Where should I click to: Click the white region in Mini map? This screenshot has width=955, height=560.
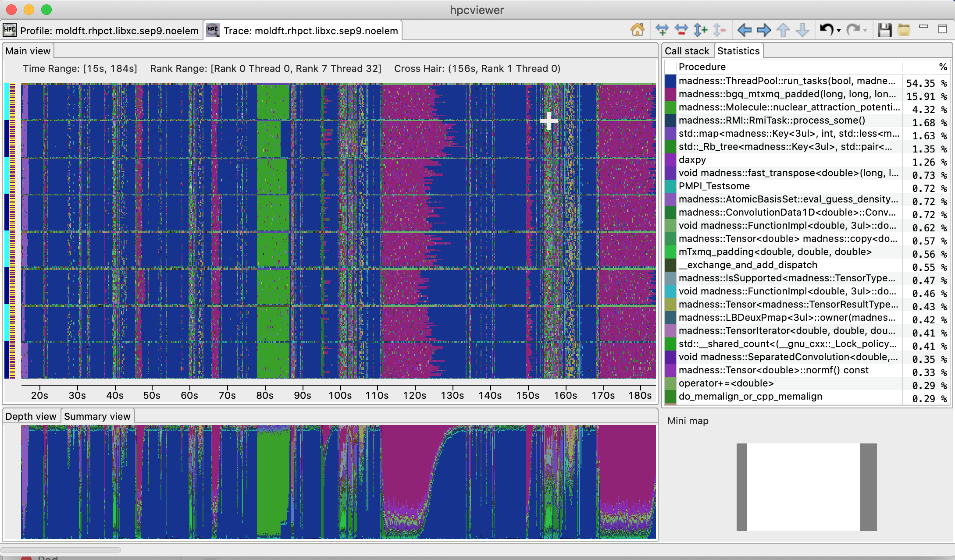tap(803, 487)
